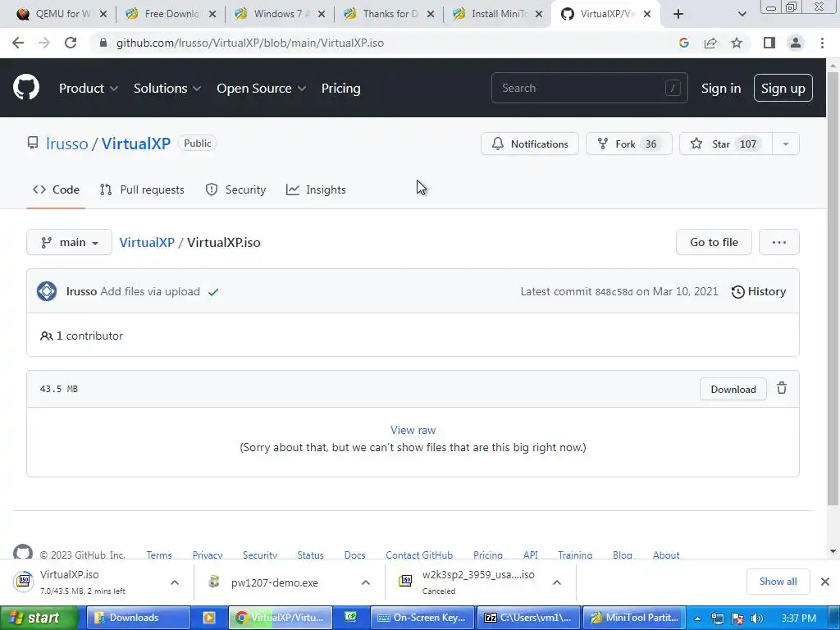Open the Security tab

coord(235,189)
